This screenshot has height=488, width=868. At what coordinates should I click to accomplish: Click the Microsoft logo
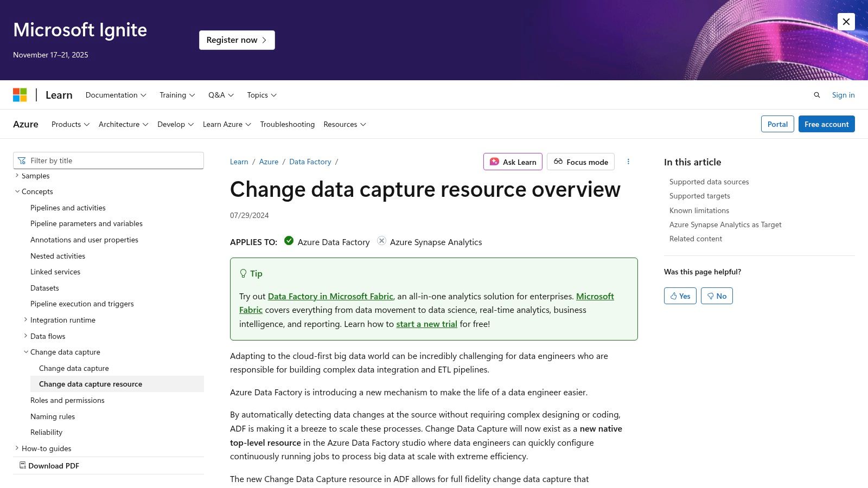(x=21, y=94)
